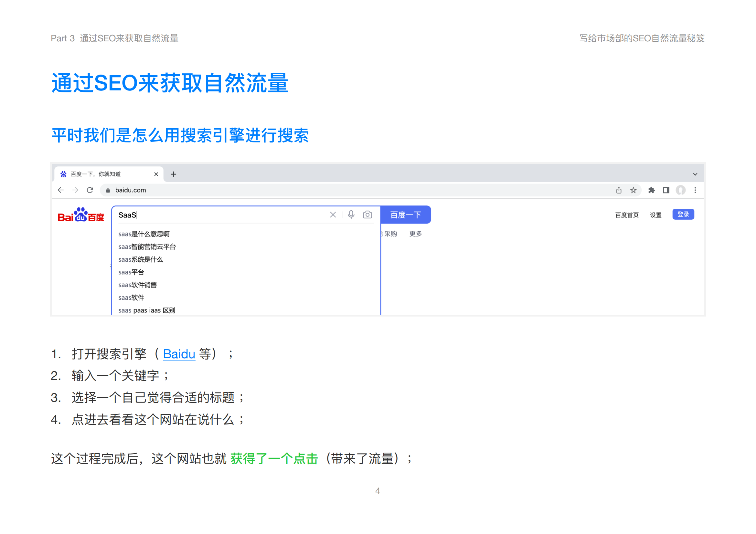Viewport: 756px width, 534px height.
Task: Open the Baidu hyperlink in step one
Action: (x=179, y=354)
